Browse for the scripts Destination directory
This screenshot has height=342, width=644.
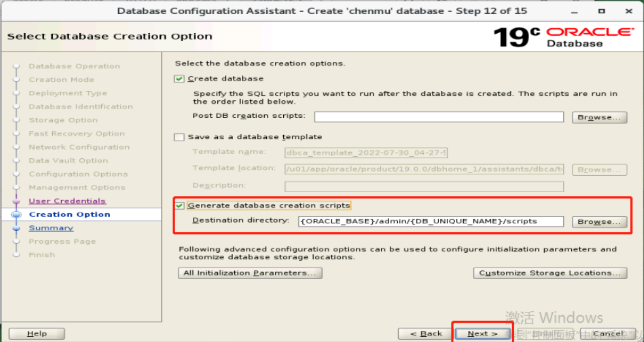[599, 222]
